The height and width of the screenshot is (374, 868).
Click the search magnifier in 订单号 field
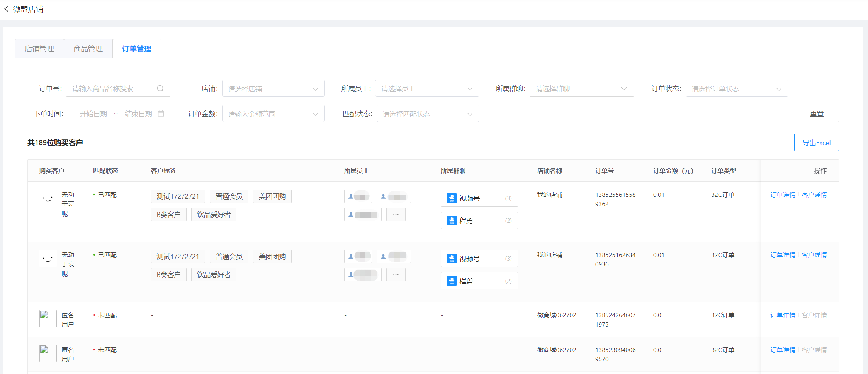[x=160, y=88]
